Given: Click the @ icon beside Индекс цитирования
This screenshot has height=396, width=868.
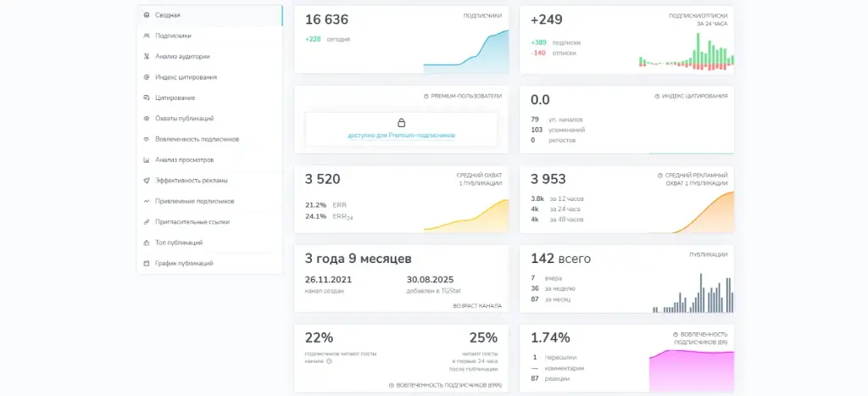Looking at the screenshot, I should [x=146, y=77].
